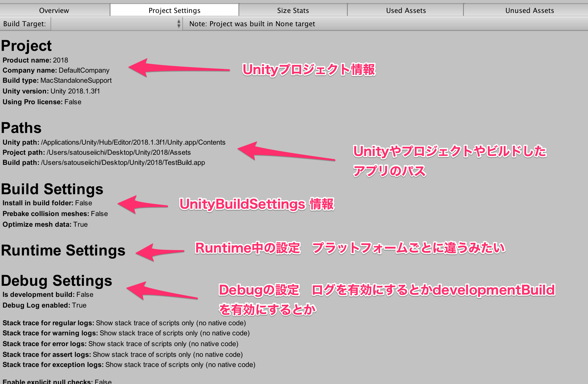Go to the Used Assets tab
The width and height of the screenshot is (588, 384).
406,10
